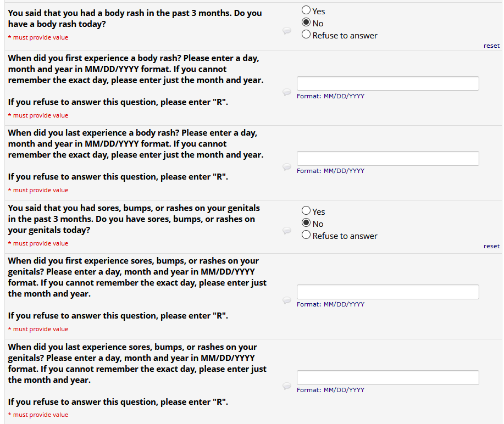Click comment balloon beside first genital sores date

pos(286,300)
